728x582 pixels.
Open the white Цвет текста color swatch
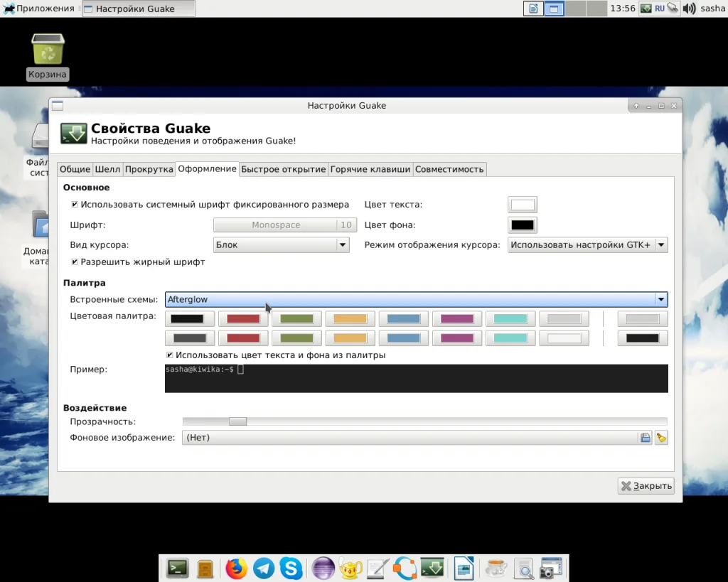[523, 205]
